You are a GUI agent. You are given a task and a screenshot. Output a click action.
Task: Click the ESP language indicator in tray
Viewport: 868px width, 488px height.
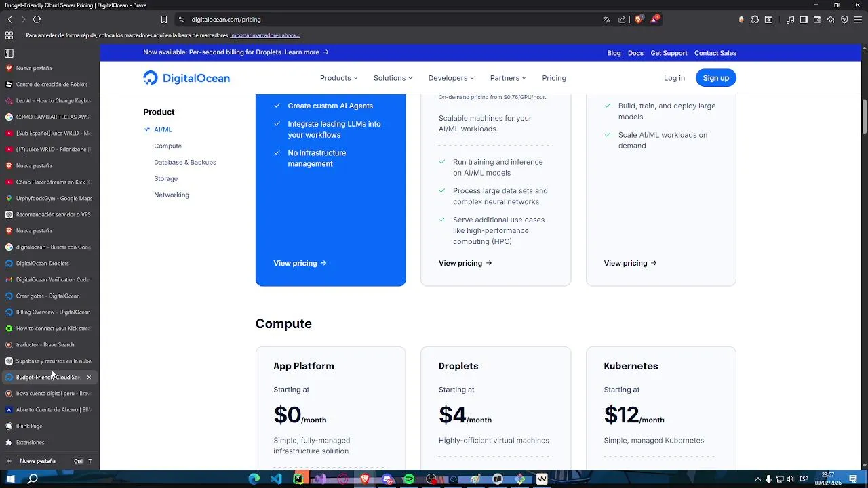tap(804, 479)
